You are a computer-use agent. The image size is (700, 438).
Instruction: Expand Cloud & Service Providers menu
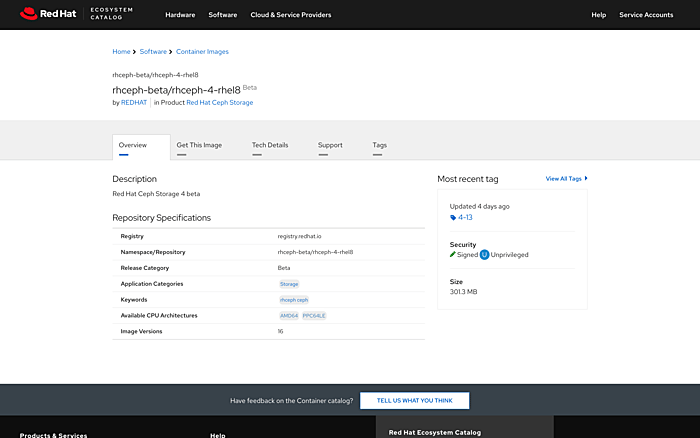point(291,15)
